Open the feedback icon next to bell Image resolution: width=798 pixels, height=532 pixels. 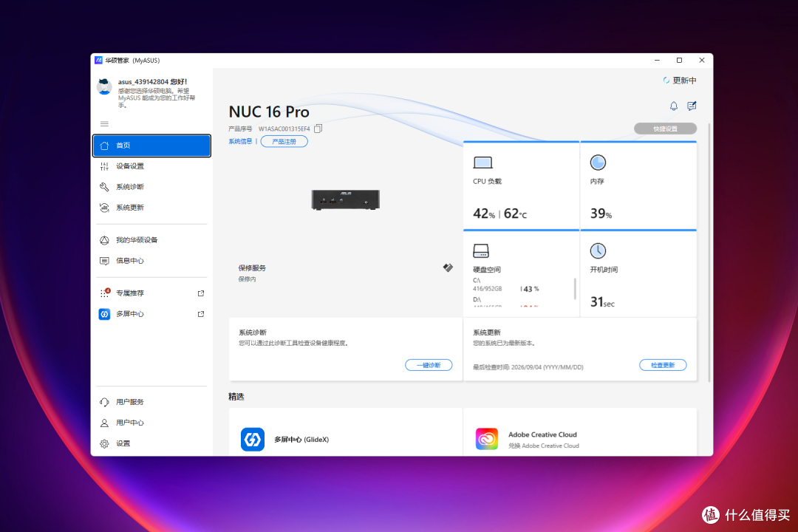pyautogui.click(x=692, y=106)
